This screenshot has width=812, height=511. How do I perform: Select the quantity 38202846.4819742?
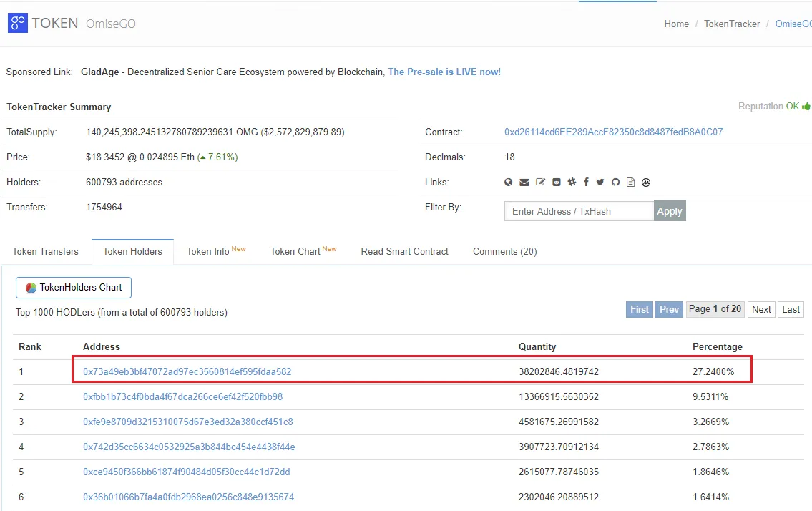point(559,371)
